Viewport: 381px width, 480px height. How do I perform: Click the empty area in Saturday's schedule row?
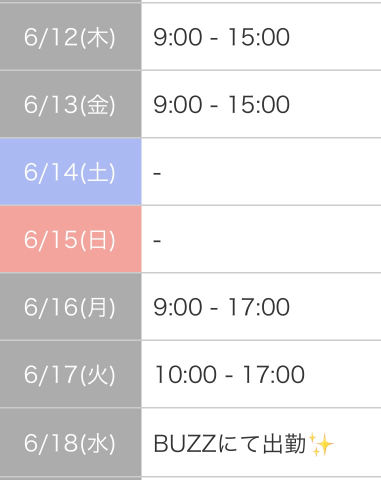tap(270, 172)
